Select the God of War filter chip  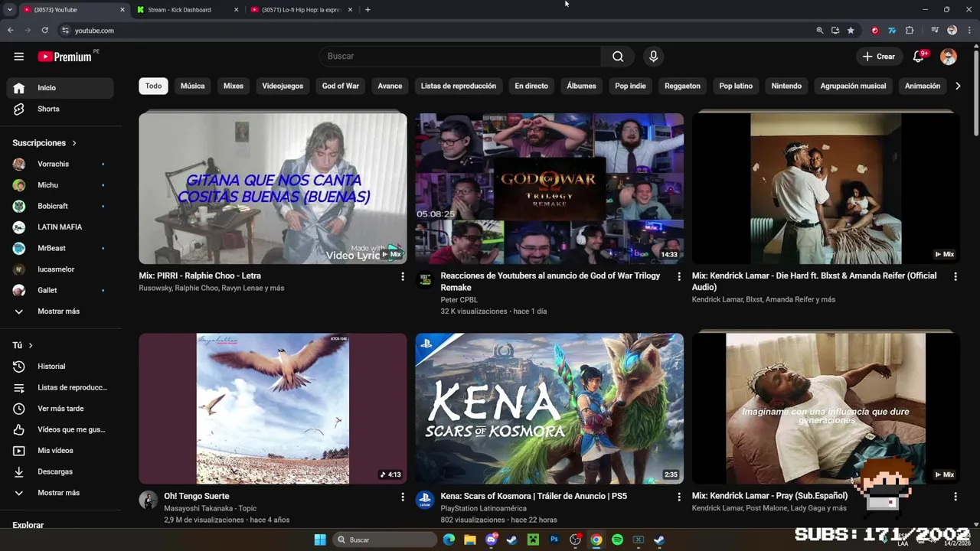340,86
